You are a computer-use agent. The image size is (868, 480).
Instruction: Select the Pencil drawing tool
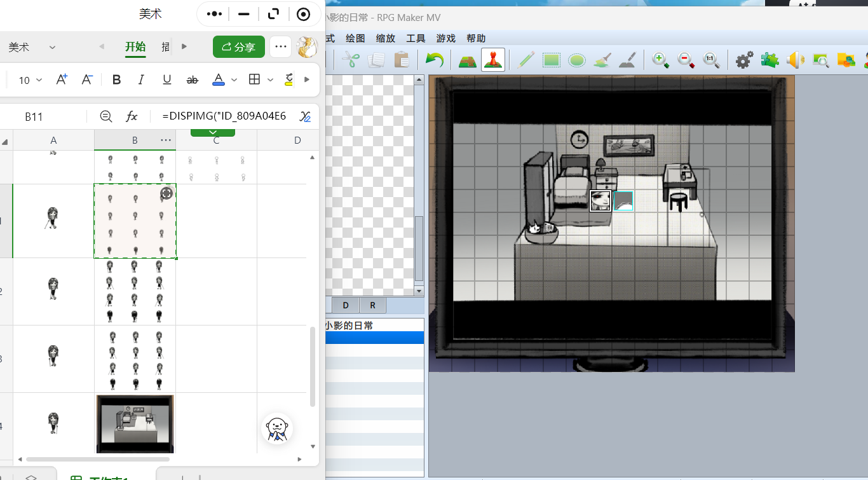click(526, 60)
